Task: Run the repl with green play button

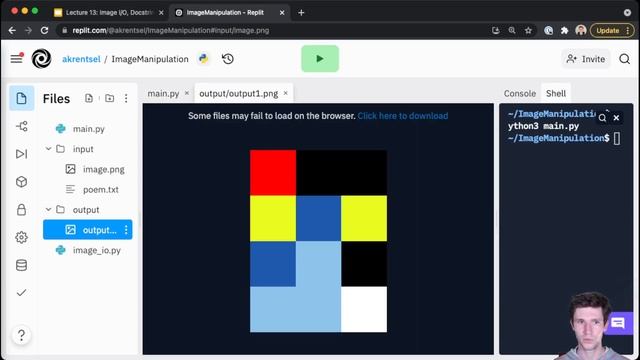Action: pyautogui.click(x=320, y=59)
